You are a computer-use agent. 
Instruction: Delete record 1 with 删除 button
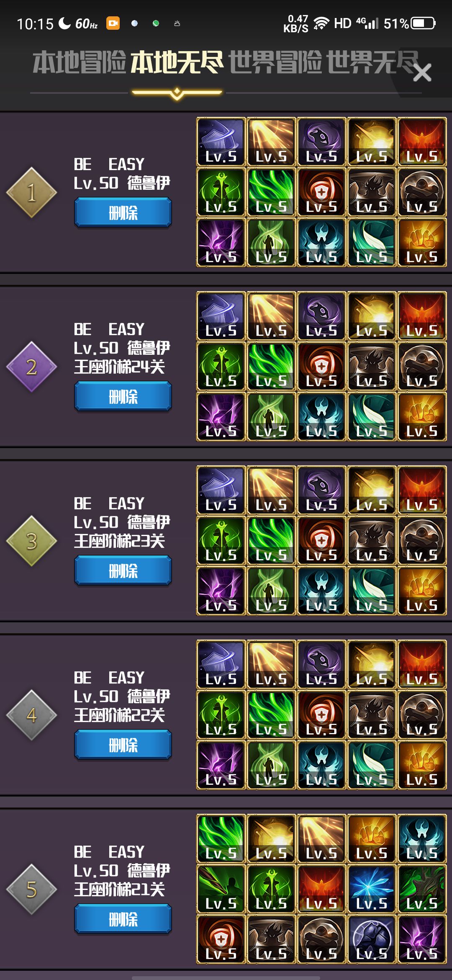[123, 213]
